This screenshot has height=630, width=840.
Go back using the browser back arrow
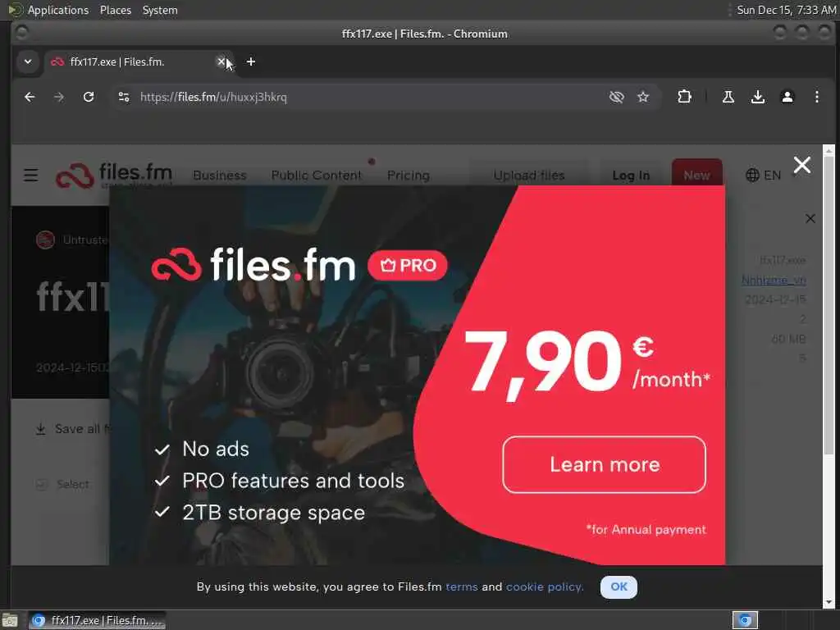click(x=30, y=97)
